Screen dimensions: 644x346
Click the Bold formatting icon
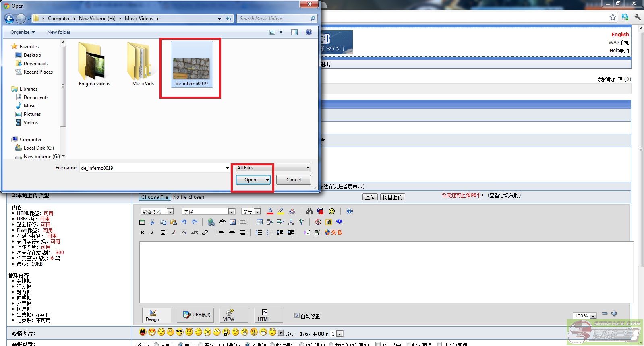pos(142,233)
